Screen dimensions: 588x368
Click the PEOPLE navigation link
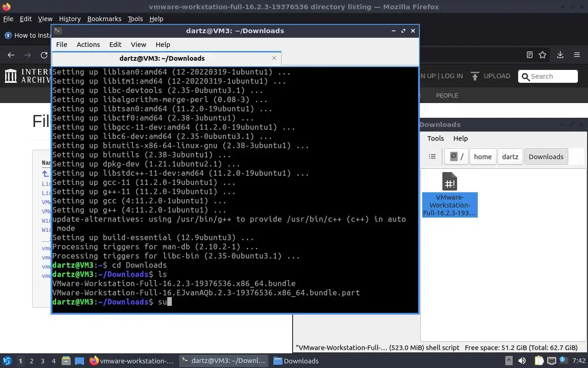coord(447,96)
